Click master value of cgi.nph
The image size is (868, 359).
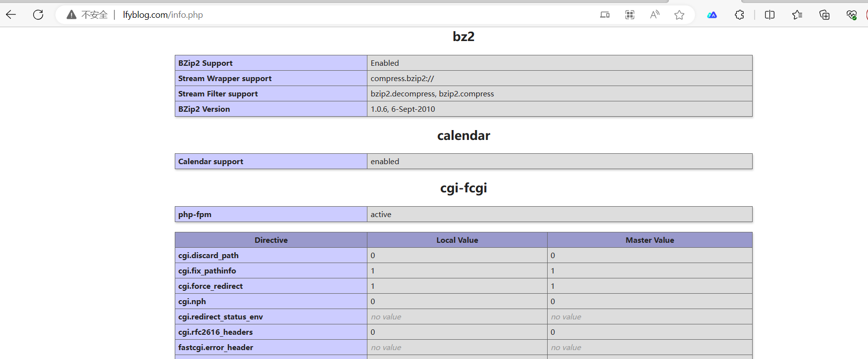click(553, 301)
